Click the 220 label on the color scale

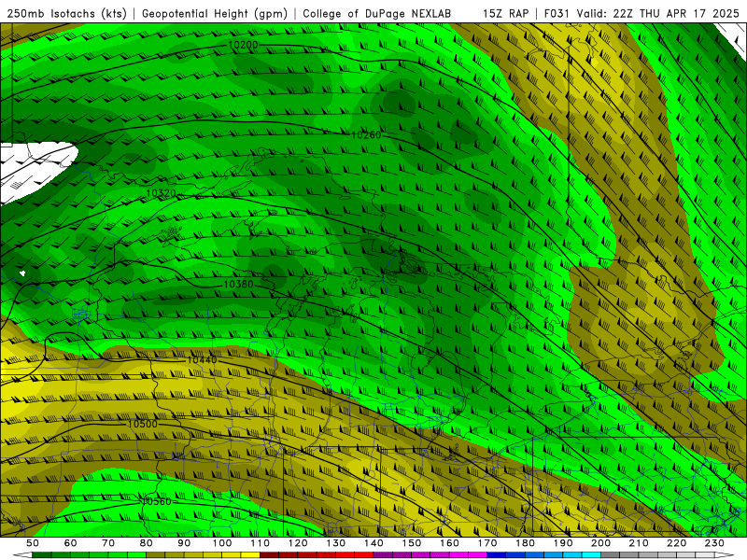(676, 543)
